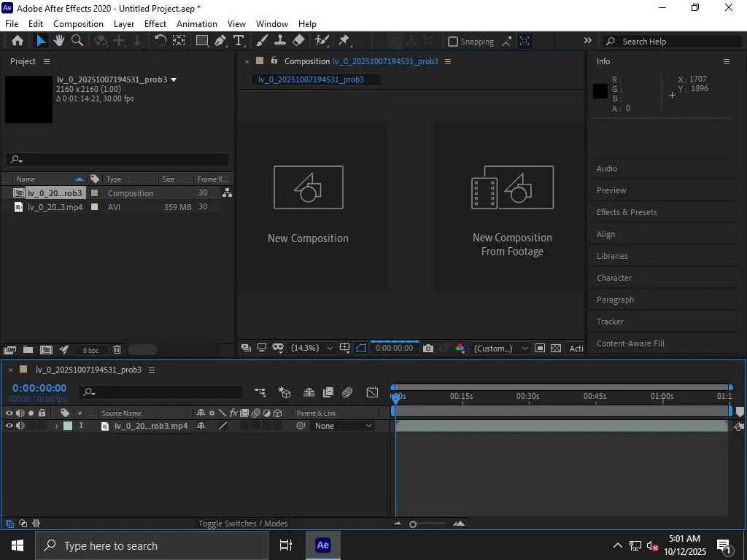Viewport: 747px width, 560px height.
Task: Toggle Region of Interest button in viewer
Action: click(x=539, y=349)
